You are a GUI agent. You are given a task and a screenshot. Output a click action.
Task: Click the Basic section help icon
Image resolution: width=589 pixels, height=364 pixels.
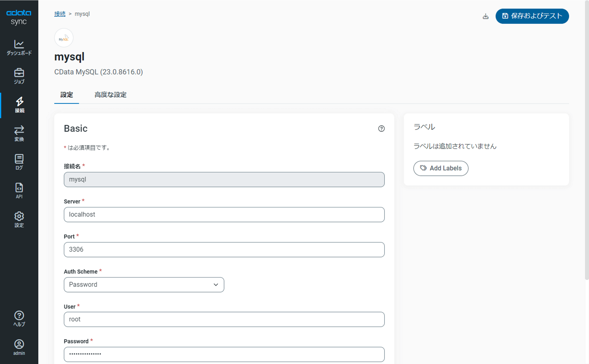381,129
